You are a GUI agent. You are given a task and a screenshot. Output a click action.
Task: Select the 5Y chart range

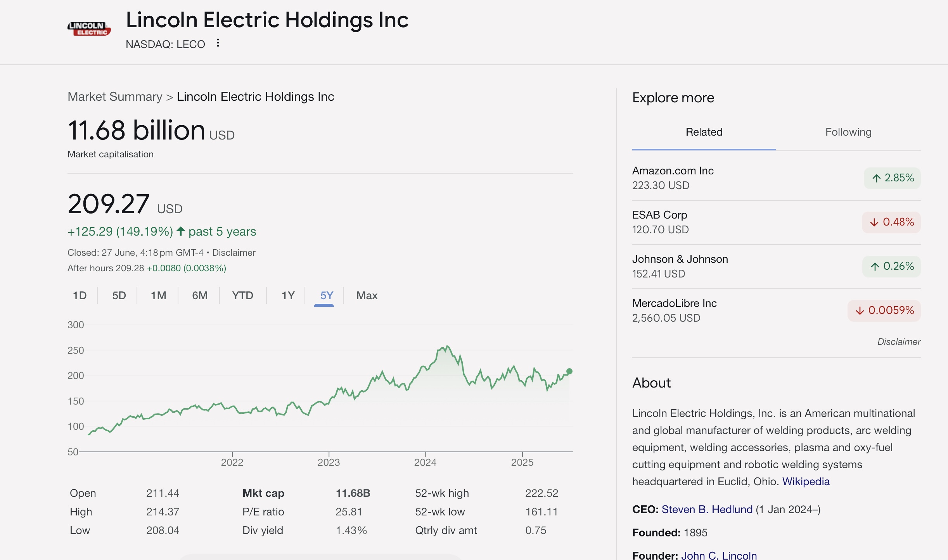tap(327, 295)
